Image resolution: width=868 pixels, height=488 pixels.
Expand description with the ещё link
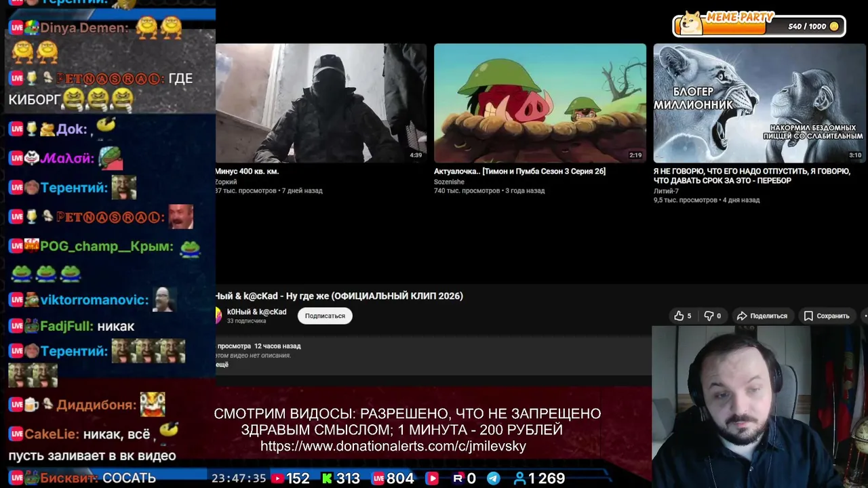coord(222,365)
